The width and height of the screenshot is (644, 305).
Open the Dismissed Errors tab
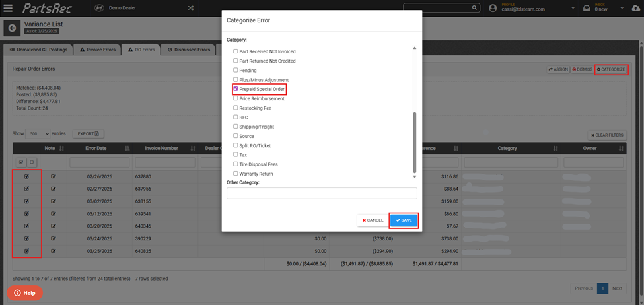[188, 50]
